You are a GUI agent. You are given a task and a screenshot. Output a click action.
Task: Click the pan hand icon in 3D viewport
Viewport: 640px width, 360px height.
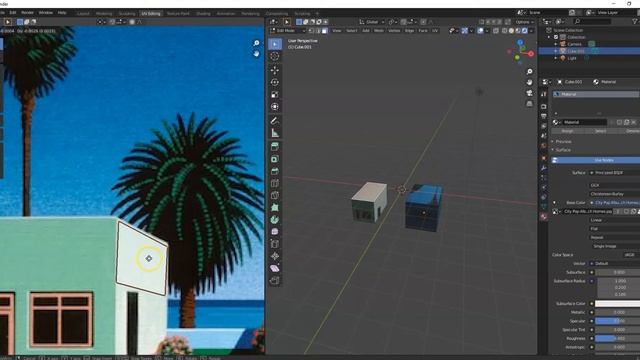click(529, 82)
